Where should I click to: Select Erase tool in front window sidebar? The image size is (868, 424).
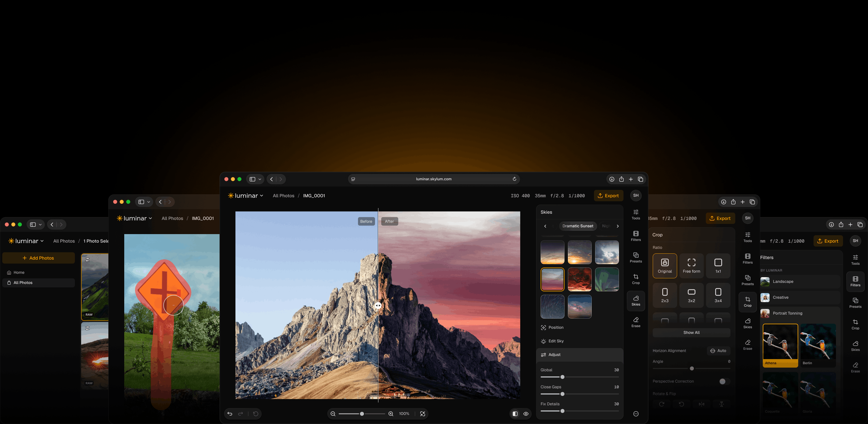(x=635, y=322)
